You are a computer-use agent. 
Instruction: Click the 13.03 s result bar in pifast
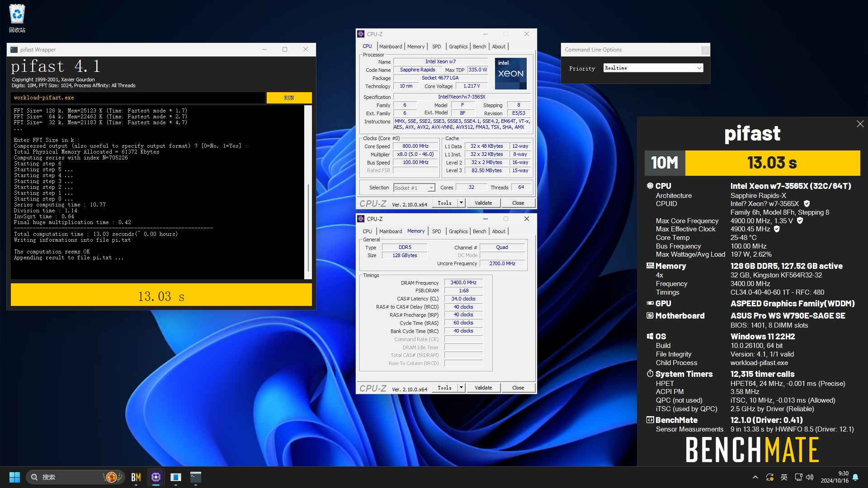tap(161, 295)
